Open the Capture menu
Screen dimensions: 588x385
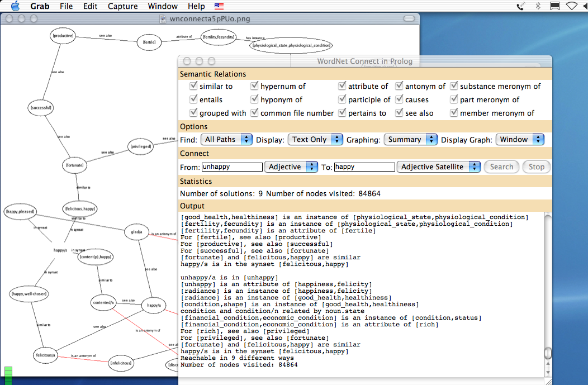coord(122,6)
